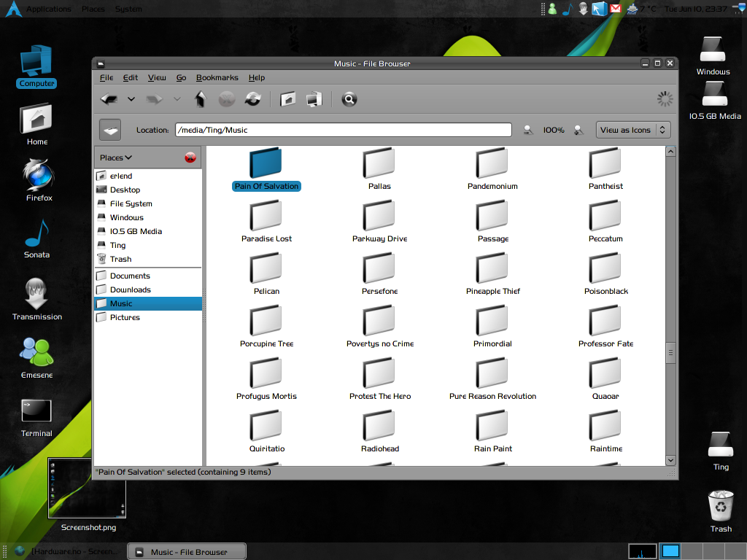Select the Pure Reason Revolution folder

pos(492,379)
